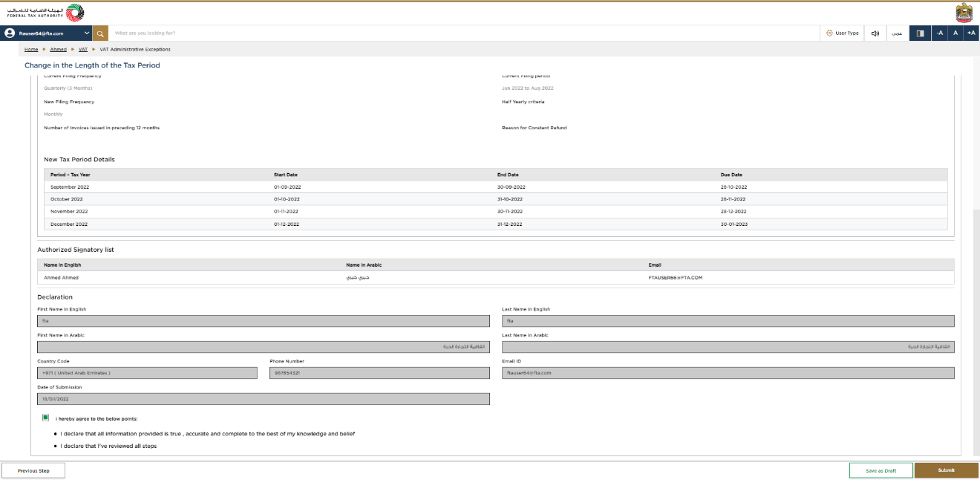Click end date '31-10-2022'
The height and width of the screenshot is (480, 980).
[x=510, y=199]
